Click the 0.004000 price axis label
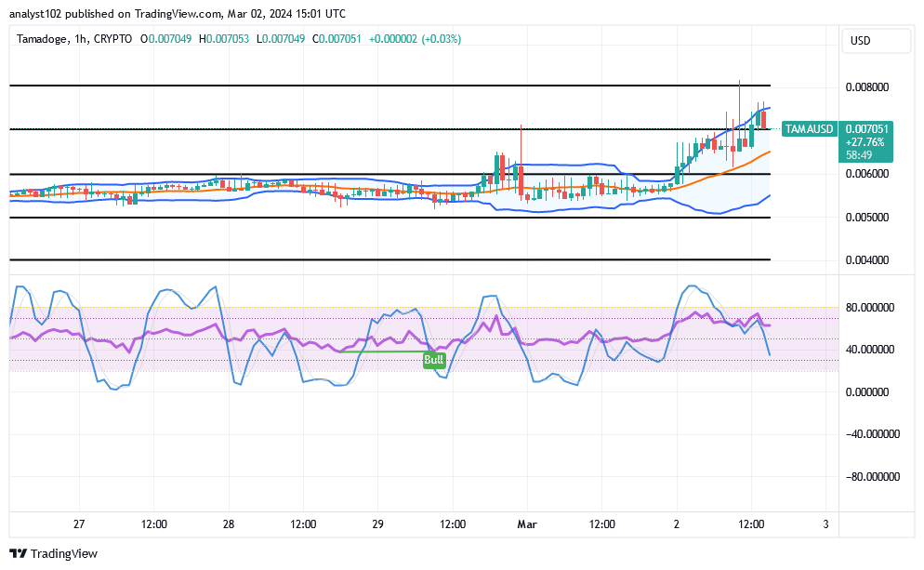The height and width of the screenshot is (570, 924). point(867,260)
